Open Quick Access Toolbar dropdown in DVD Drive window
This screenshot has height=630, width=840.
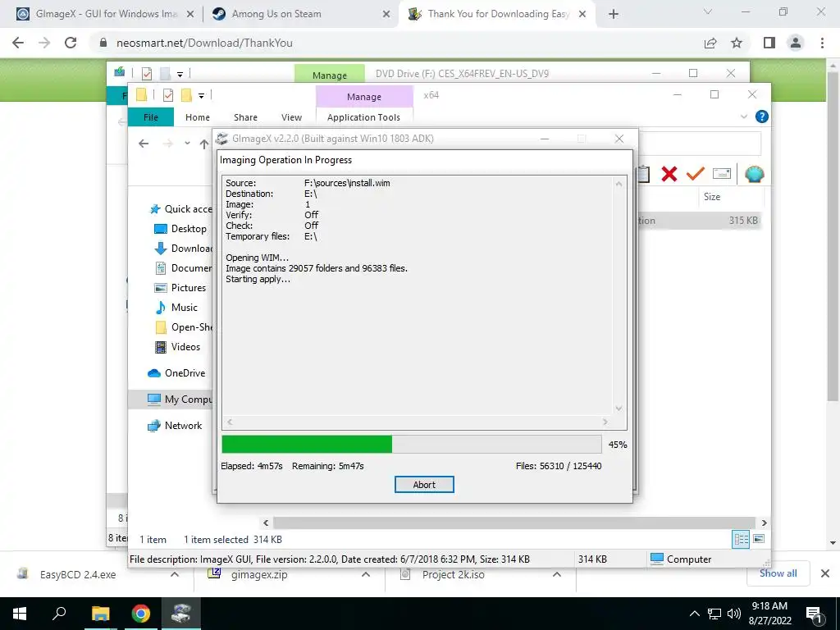coord(180,75)
